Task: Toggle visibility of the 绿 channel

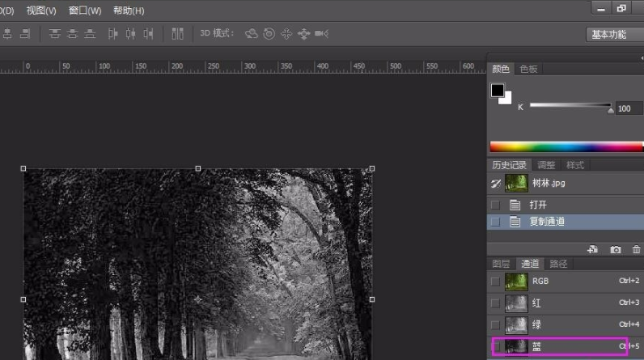Action: pos(496,324)
